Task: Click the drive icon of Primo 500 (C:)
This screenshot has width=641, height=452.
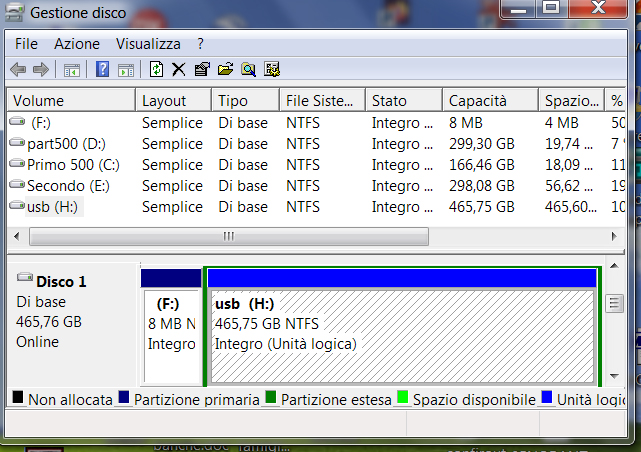Action: click(x=17, y=163)
